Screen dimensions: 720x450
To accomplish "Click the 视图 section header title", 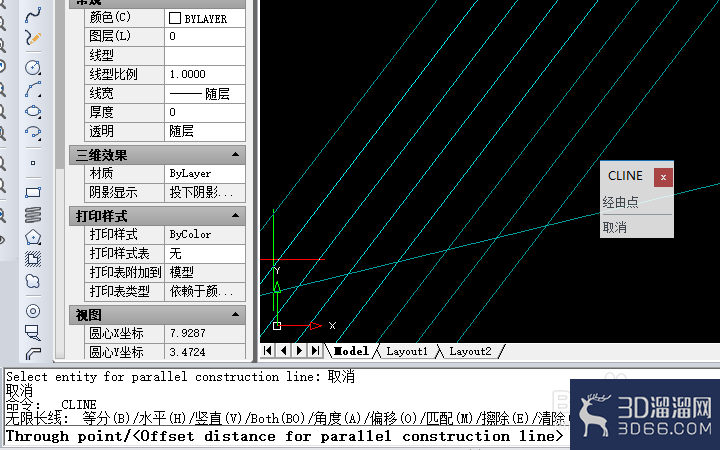I will pos(89,315).
